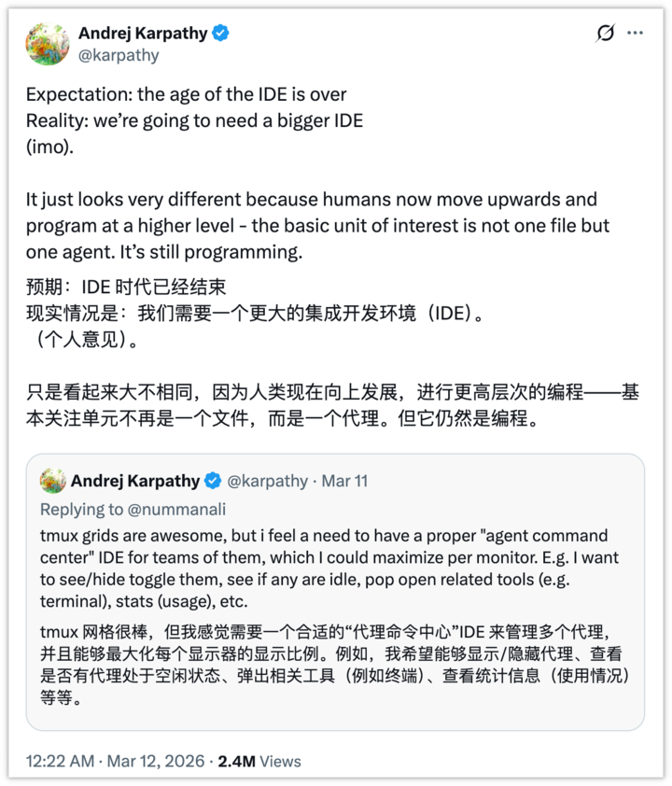This screenshot has width=672, height=786.
Task: Click the quoted tweet's Andrej Karpathy name
Action: pyautogui.click(x=137, y=482)
